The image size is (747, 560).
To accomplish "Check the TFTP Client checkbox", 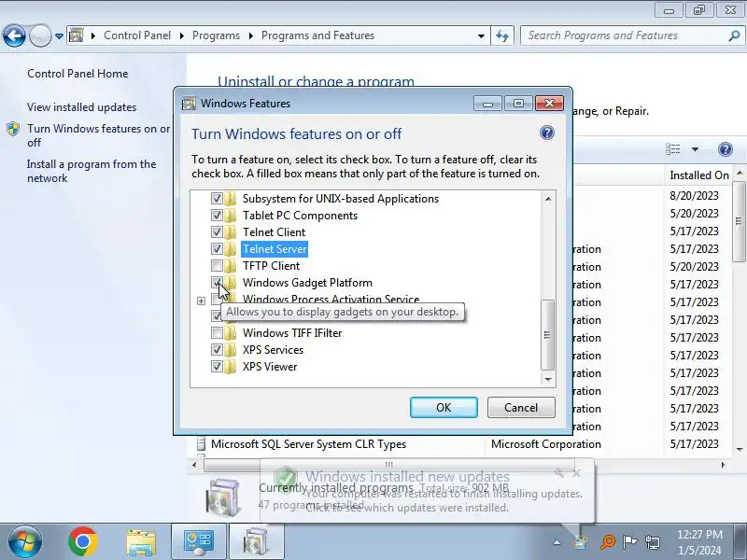I will (217, 266).
